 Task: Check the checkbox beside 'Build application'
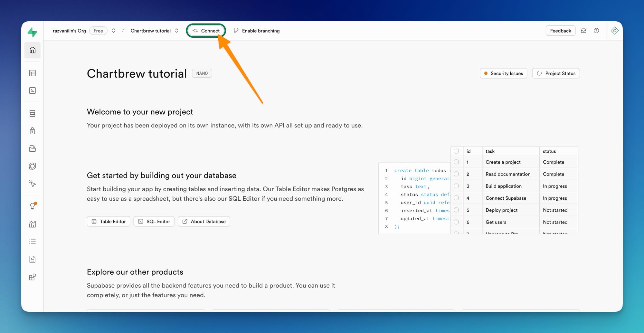(x=456, y=186)
